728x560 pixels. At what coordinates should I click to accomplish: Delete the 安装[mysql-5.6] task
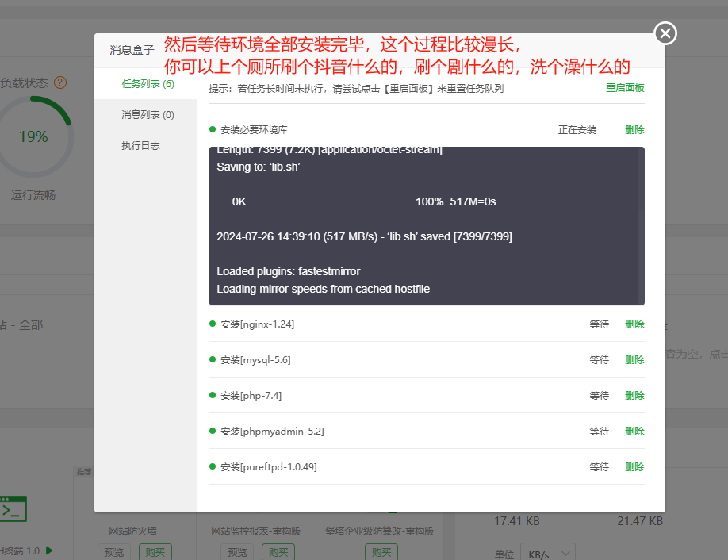tap(634, 360)
